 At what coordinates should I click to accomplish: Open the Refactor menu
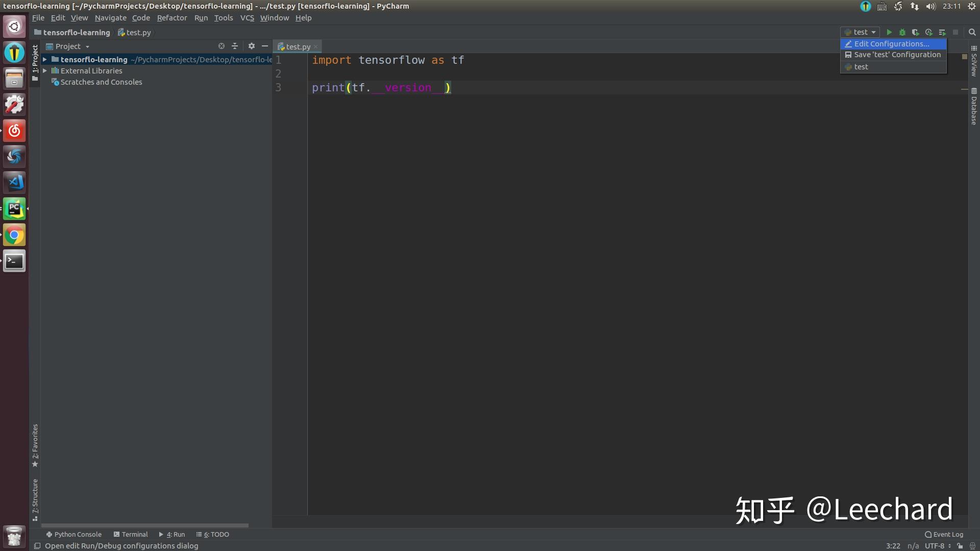pos(172,18)
